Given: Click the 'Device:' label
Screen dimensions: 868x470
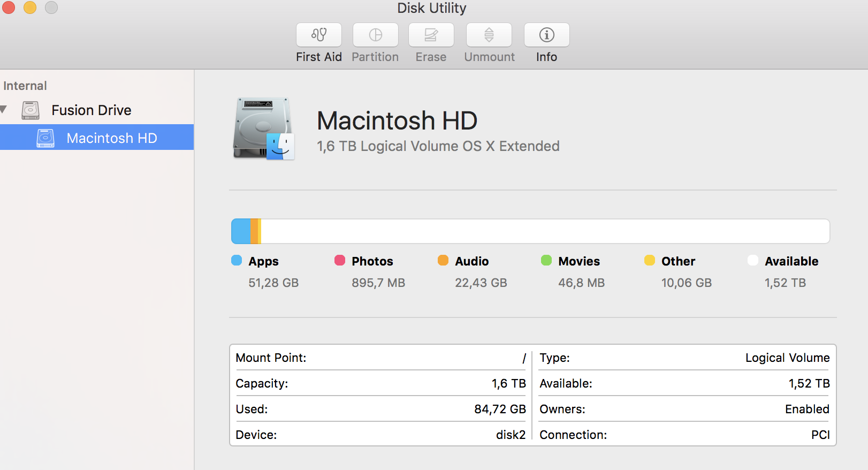Looking at the screenshot, I should [x=256, y=435].
